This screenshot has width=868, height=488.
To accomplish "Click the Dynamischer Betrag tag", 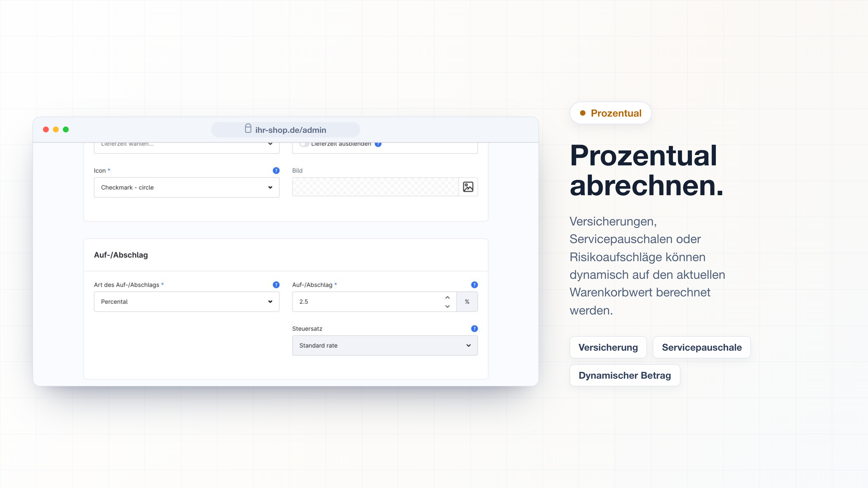I will [625, 375].
